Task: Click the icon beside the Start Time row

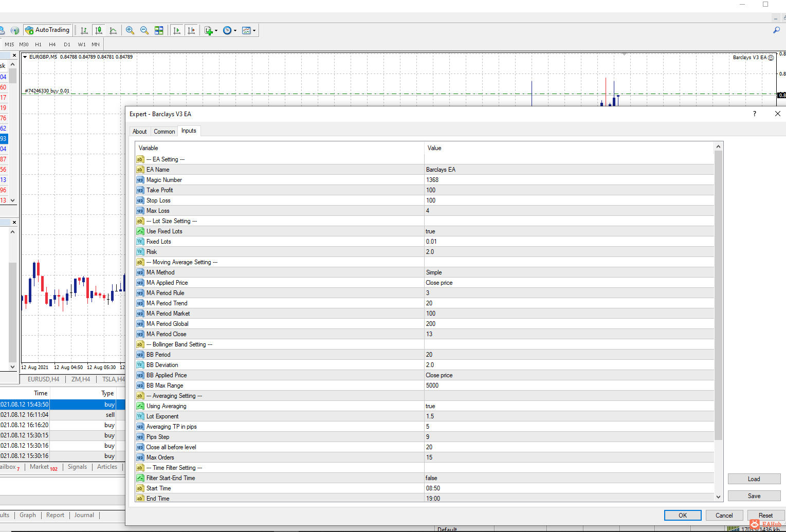Action: [140, 488]
